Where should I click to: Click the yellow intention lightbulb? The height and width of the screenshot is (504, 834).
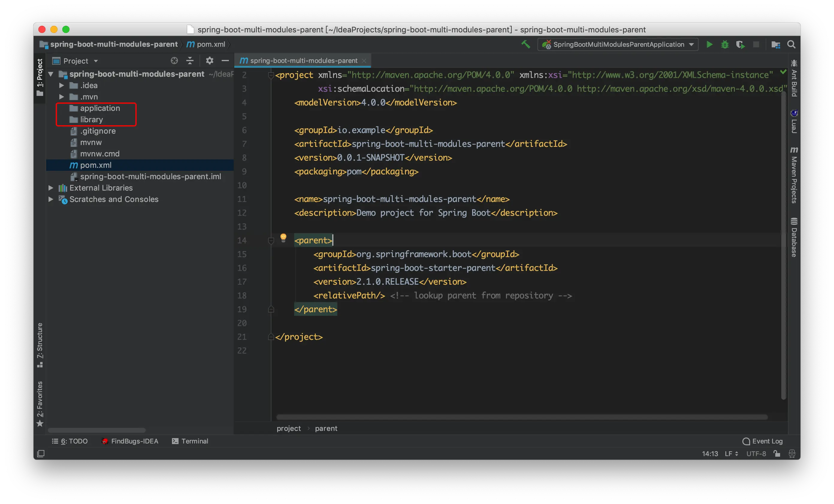click(x=283, y=237)
